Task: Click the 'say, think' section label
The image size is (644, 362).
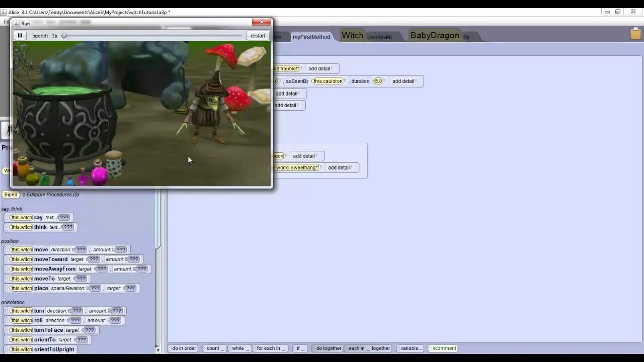Action: [x=12, y=209]
